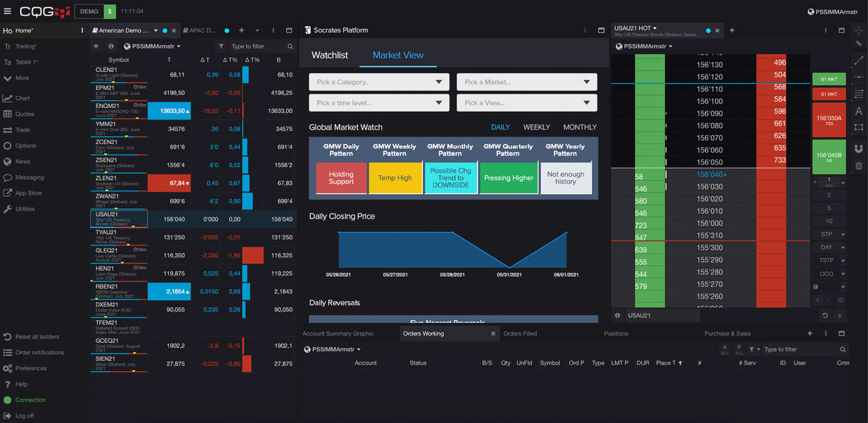This screenshot has height=423, width=868.
Task: Open News from the sidebar
Action: coord(17,161)
